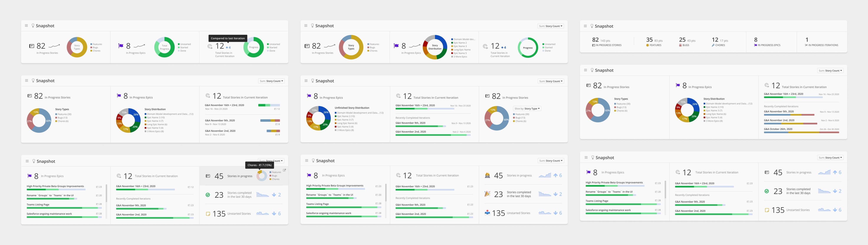Click purple flag beside the Total Progress donut

click(x=121, y=46)
